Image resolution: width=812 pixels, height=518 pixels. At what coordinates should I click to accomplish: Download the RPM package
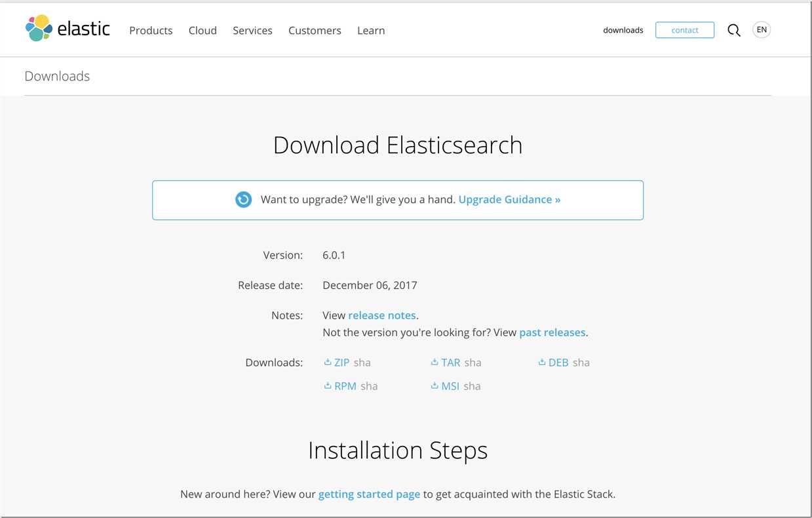coord(345,386)
